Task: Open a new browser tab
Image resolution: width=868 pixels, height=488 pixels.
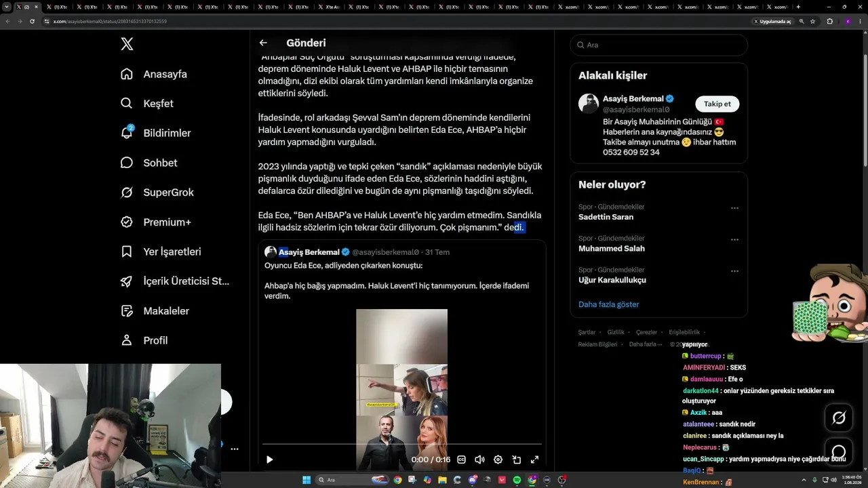Action: 798,7
